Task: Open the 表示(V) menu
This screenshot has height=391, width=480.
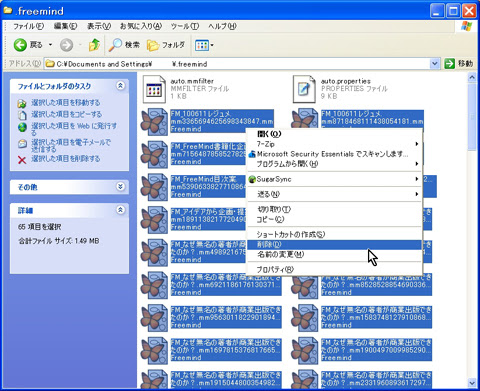Action: pyautogui.click(x=99, y=26)
